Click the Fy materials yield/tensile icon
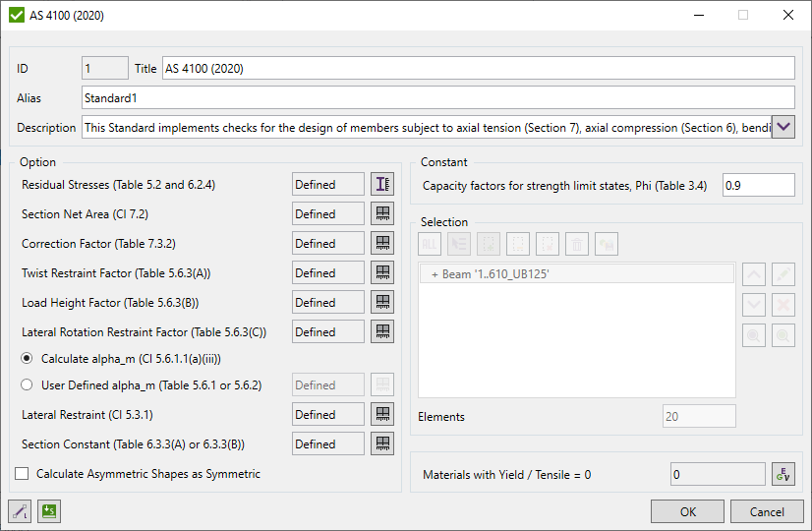This screenshot has width=812, height=531. click(783, 475)
